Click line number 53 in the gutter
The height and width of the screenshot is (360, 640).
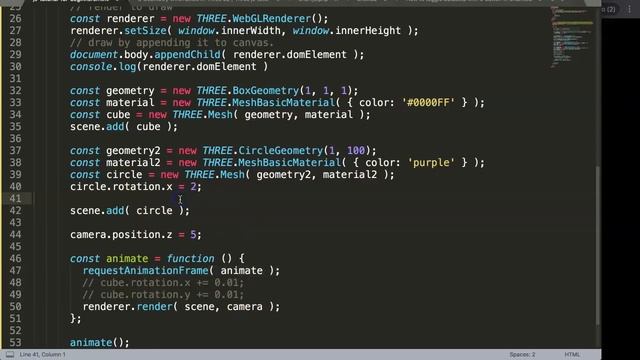(16, 342)
